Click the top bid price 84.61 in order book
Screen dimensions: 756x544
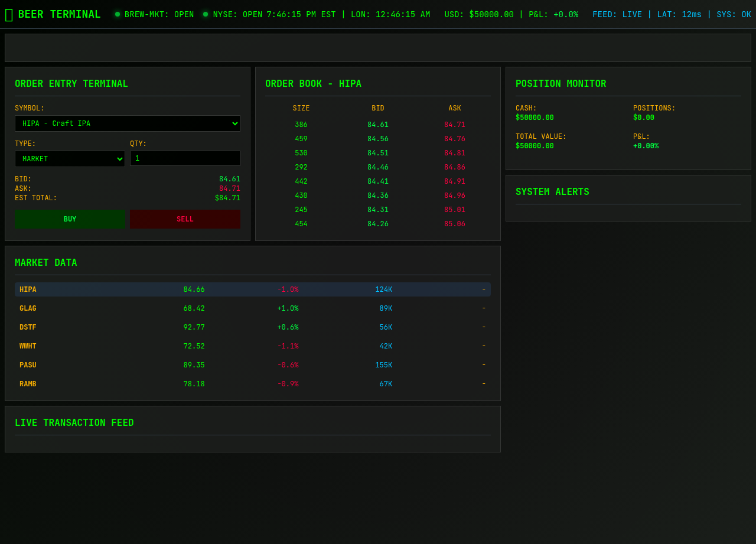377,125
